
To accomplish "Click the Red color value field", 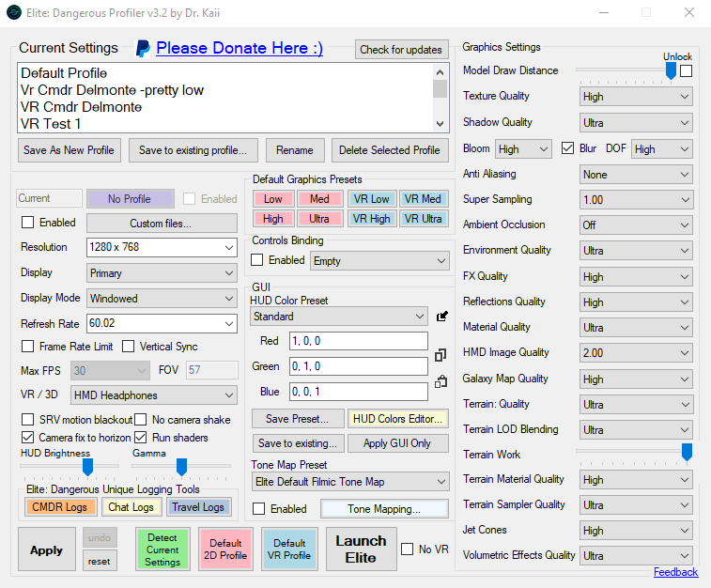I will tap(359, 341).
